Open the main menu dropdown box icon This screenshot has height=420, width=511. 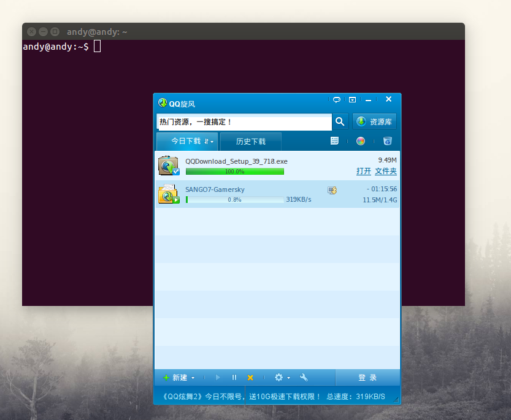coord(352,100)
